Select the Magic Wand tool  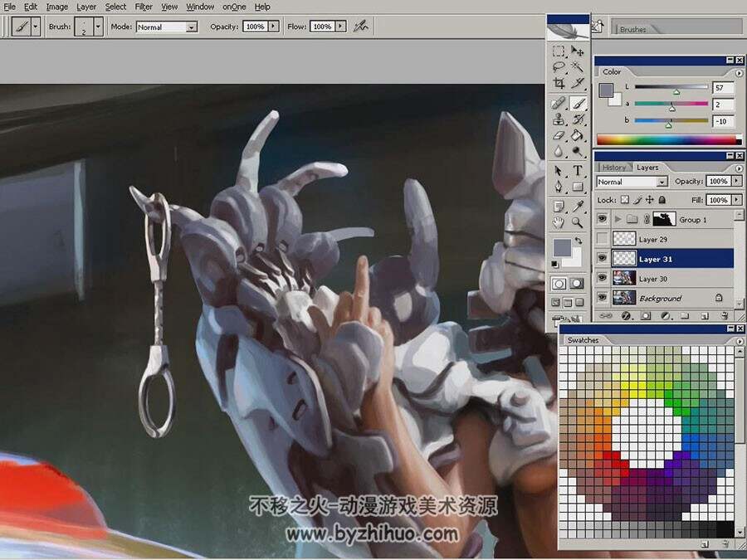[x=578, y=66]
